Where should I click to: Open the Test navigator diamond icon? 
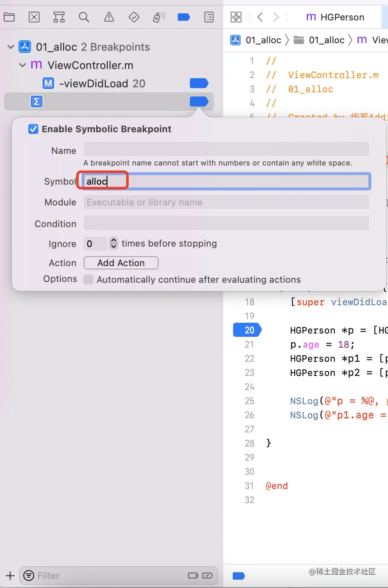(134, 17)
